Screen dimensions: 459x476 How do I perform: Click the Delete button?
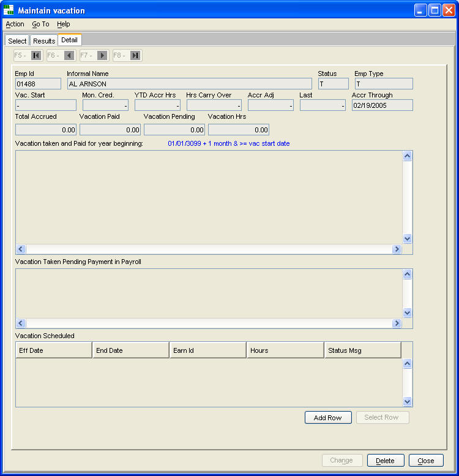(386, 461)
